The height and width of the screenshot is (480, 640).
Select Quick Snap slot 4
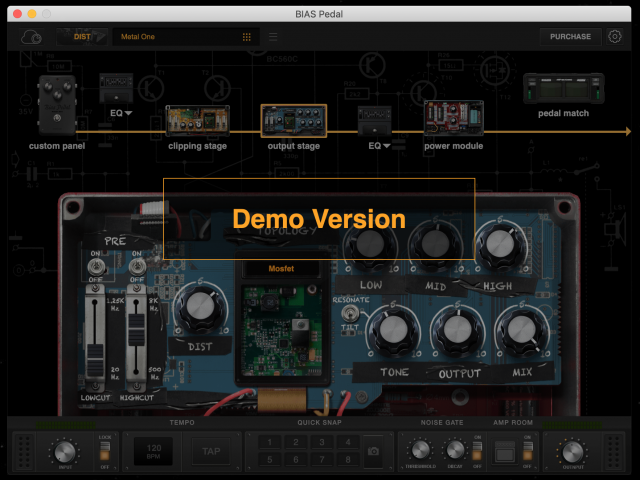pos(348,442)
